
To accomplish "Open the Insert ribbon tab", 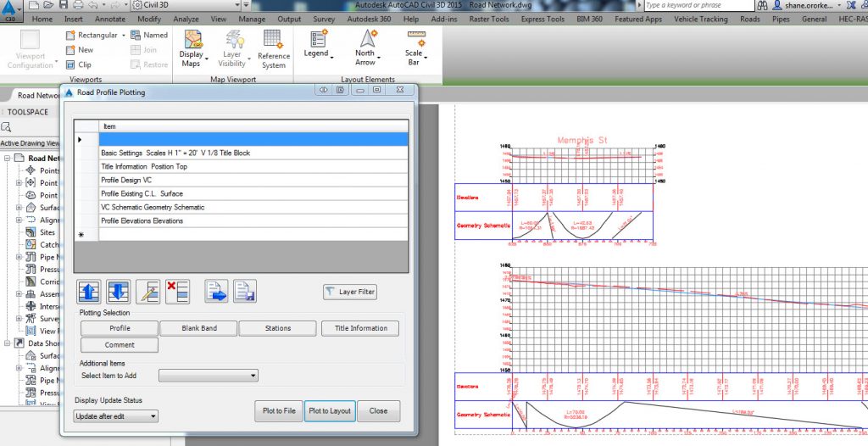I will (x=74, y=19).
